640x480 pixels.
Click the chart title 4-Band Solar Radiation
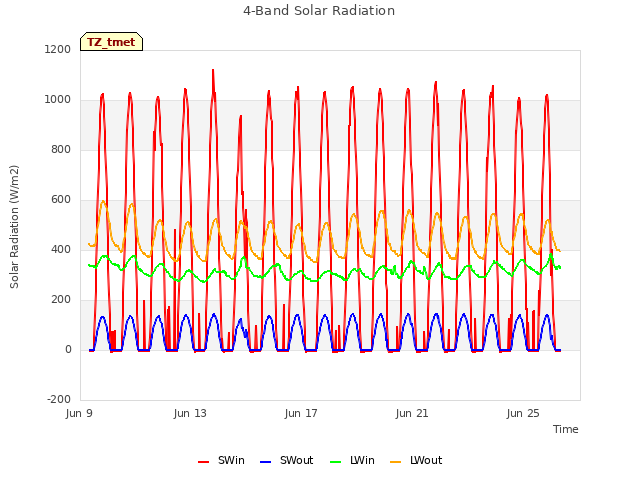coord(319,11)
